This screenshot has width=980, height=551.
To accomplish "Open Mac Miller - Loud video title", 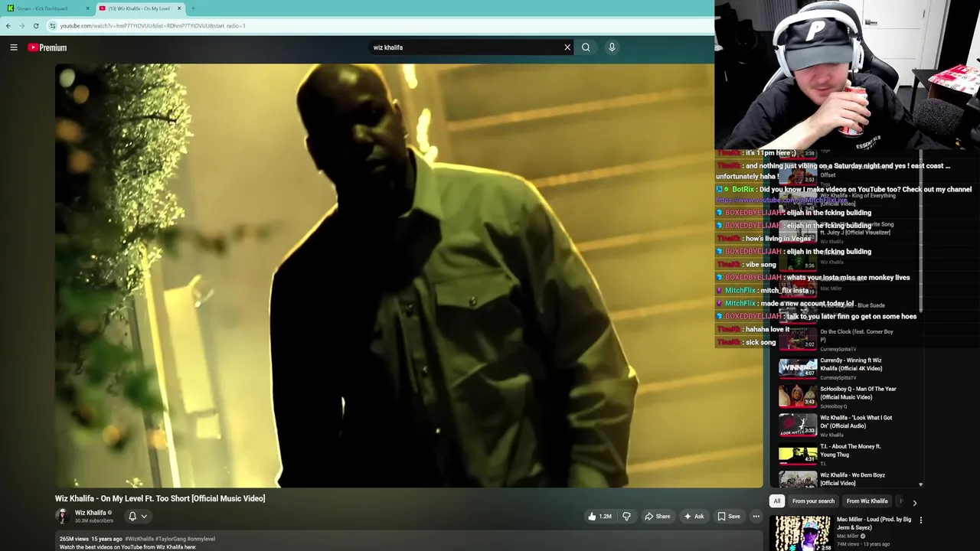I will (874, 523).
